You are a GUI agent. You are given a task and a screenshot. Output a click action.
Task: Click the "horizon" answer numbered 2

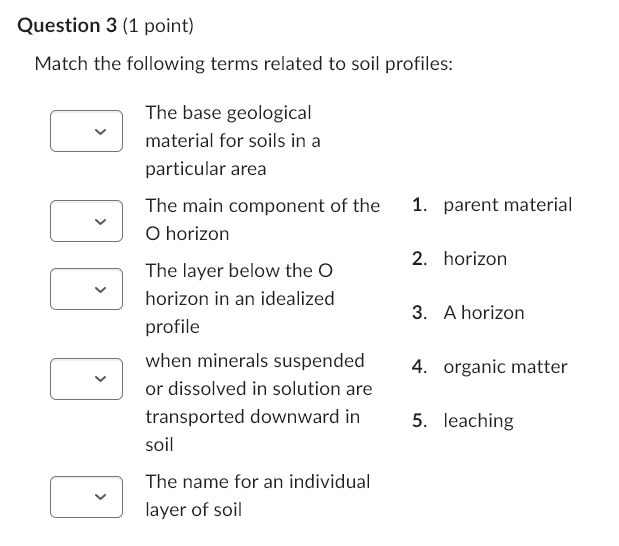(475, 259)
